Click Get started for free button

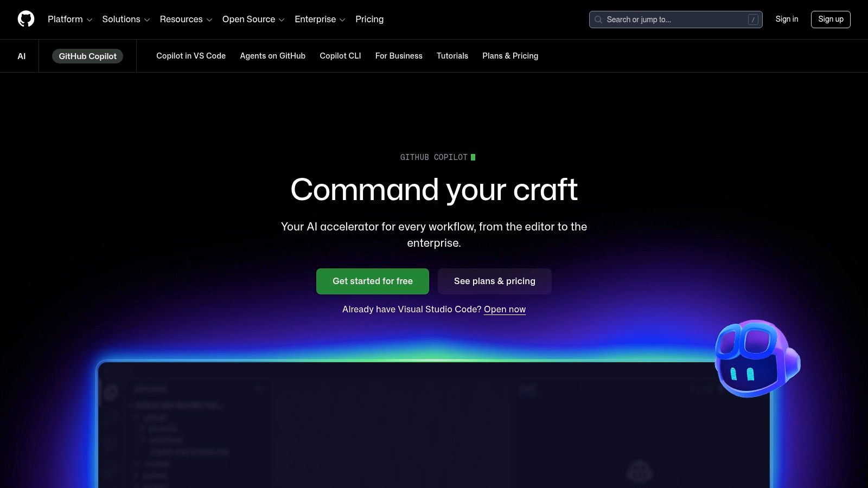[x=373, y=281]
